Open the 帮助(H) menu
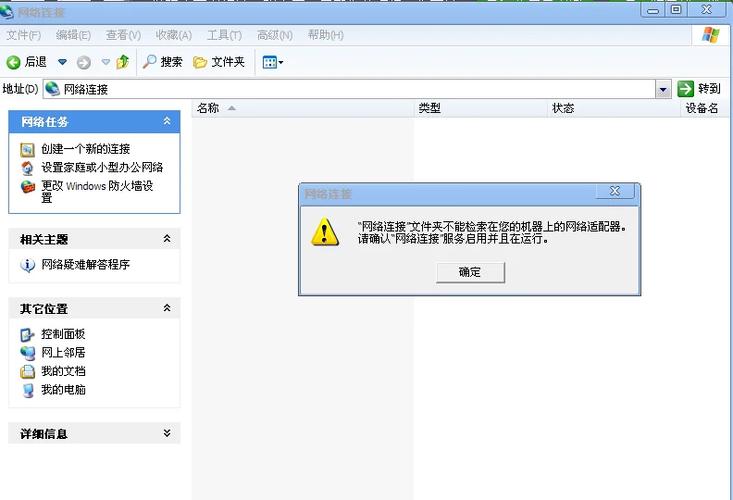 pos(325,35)
